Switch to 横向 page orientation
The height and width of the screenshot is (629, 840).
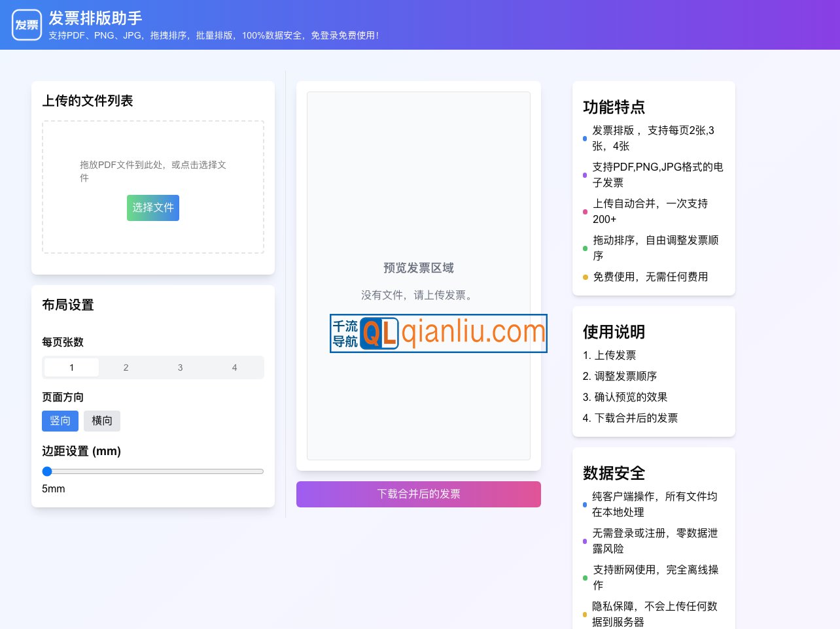[102, 421]
